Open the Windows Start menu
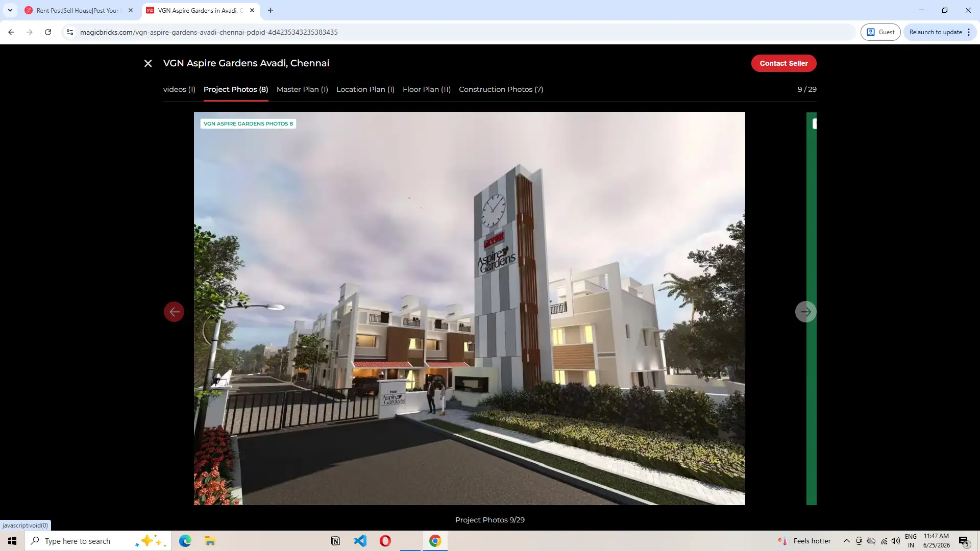This screenshot has height=551, width=980. (12, 541)
